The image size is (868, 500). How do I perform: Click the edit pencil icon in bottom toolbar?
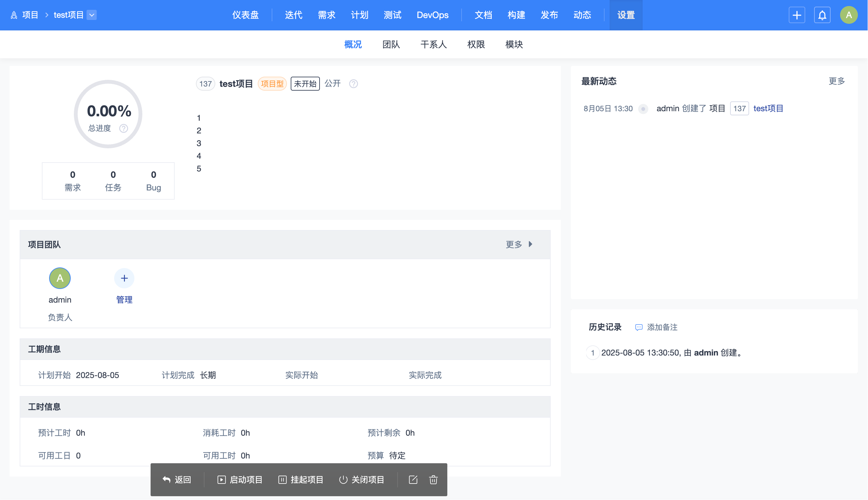(x=413, y=480)
